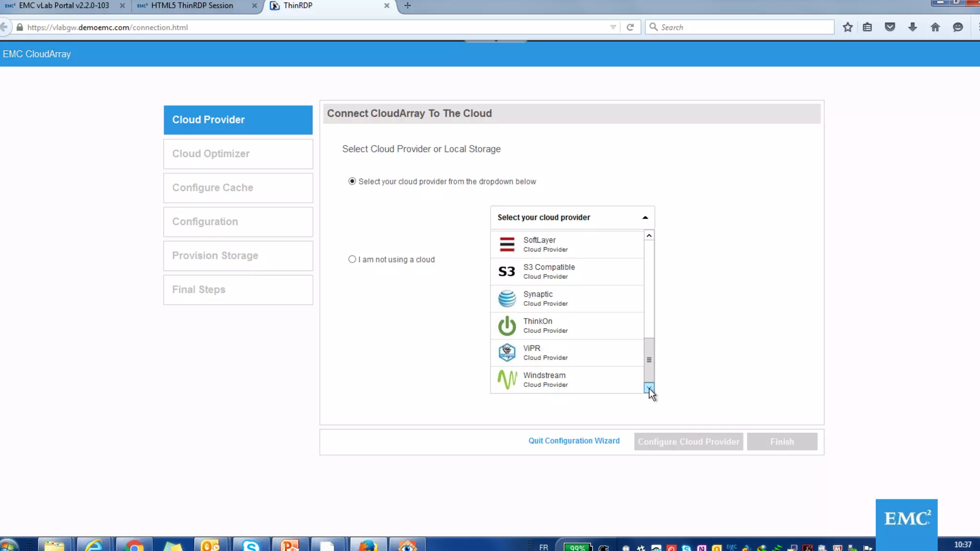Open Firefox downloads arrow icon

click(x=913, y=27)
